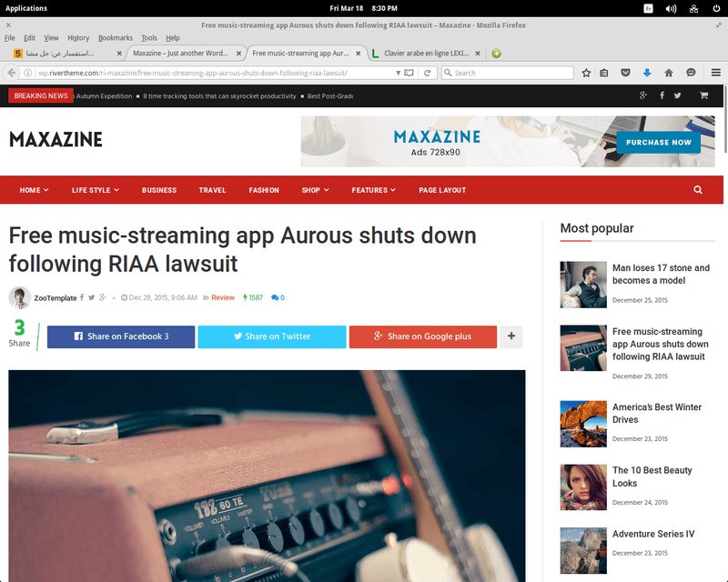Image resolution: width=728 pixels, height=582 pixels.
Task: Open the Tools menu
Action: pyautogui.click(x=149, y=38)
